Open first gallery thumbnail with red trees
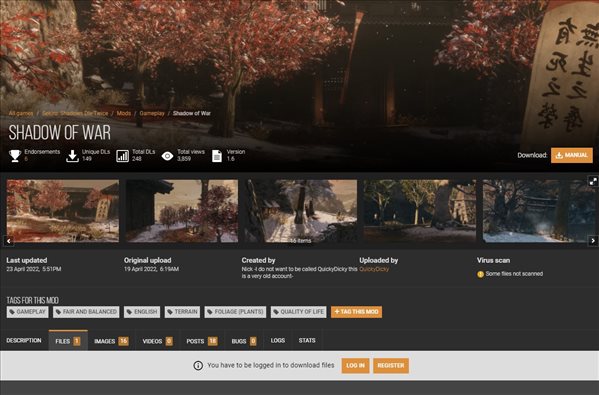 [x=63, y=211]
